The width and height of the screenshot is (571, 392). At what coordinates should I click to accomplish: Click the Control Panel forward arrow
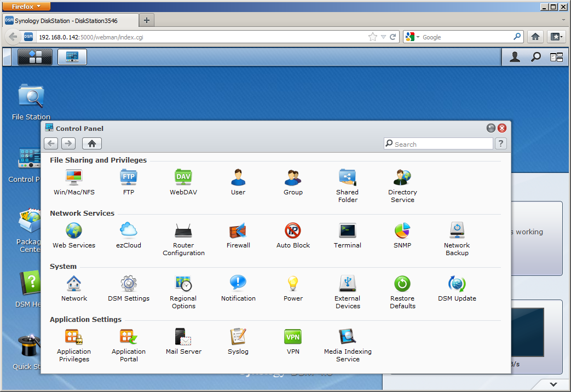pyautogui.click(x=68, y=143)
